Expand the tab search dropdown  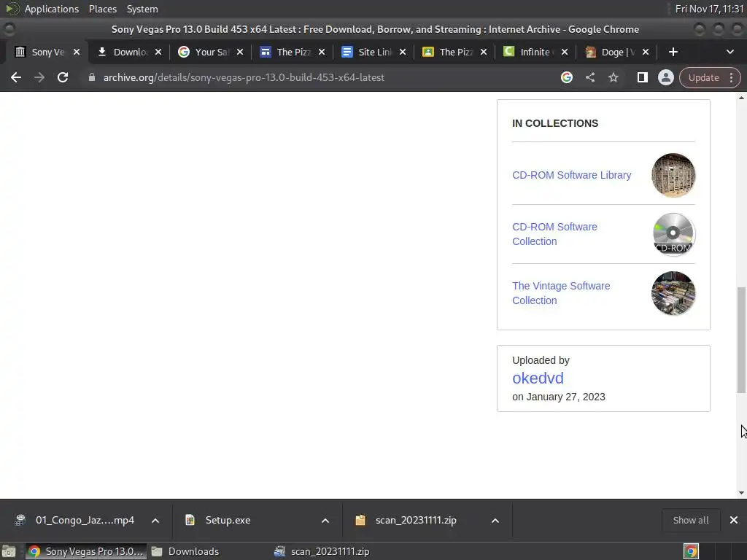[x=729, y=52]
